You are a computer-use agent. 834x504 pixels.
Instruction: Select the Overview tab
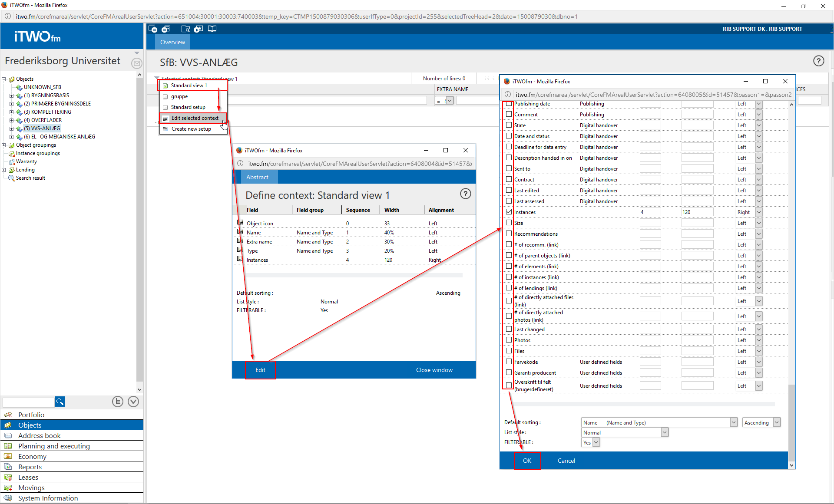(x=172, y=42)
